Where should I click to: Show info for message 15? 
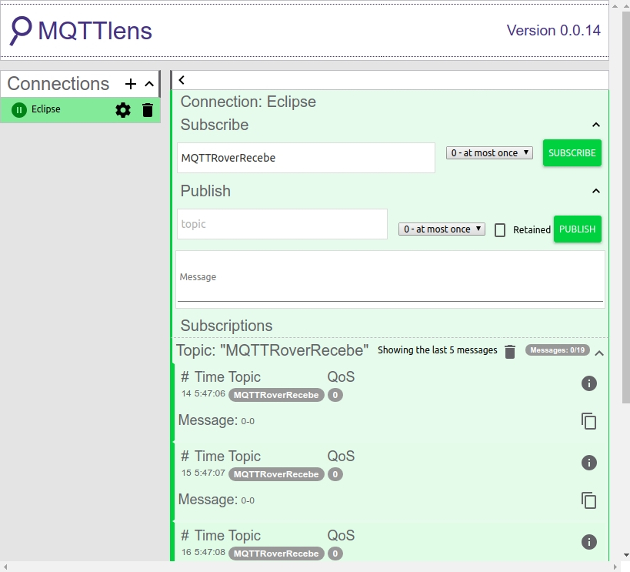[589, 462]
